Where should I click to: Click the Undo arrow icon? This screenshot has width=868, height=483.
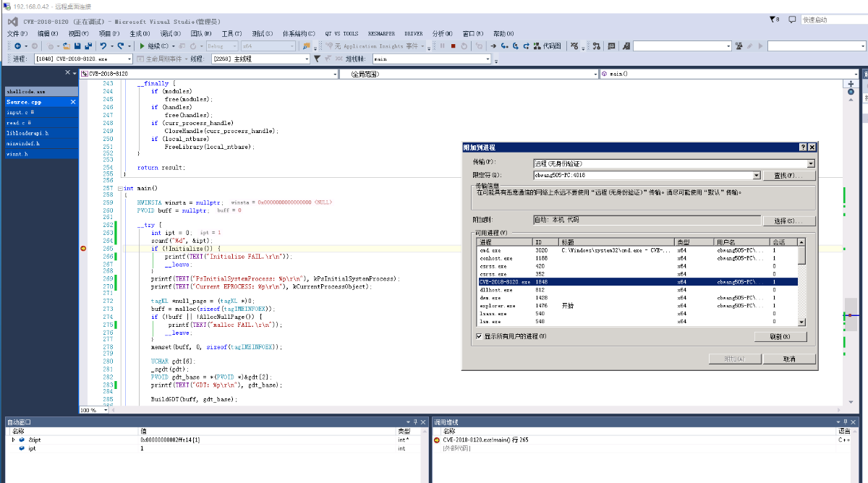(103, 46)
